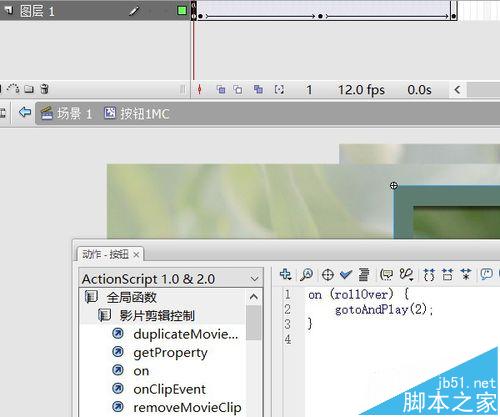Collapse the selection in script editor
This screenshot has width=500, height=417.
(447, 275)
